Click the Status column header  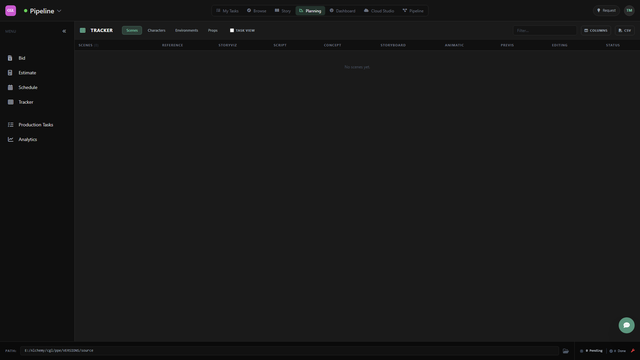(612, 45)
